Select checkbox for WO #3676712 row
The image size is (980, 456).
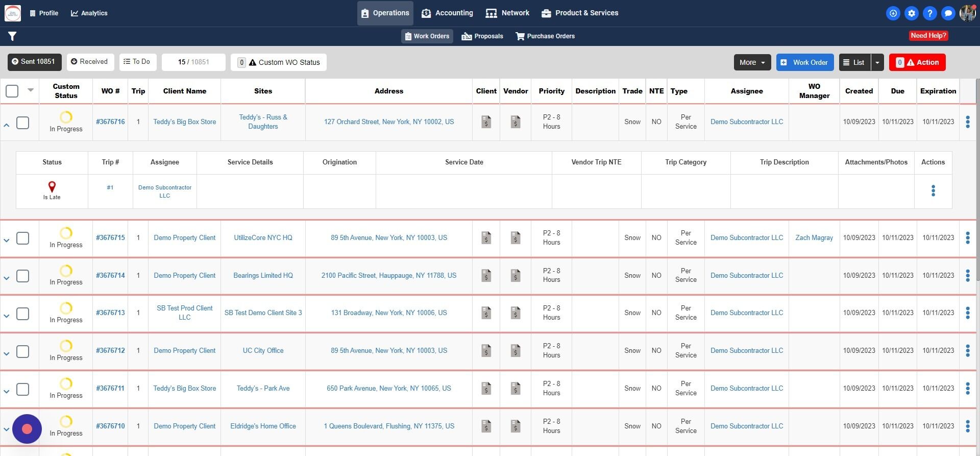click(x=23, y=352)
